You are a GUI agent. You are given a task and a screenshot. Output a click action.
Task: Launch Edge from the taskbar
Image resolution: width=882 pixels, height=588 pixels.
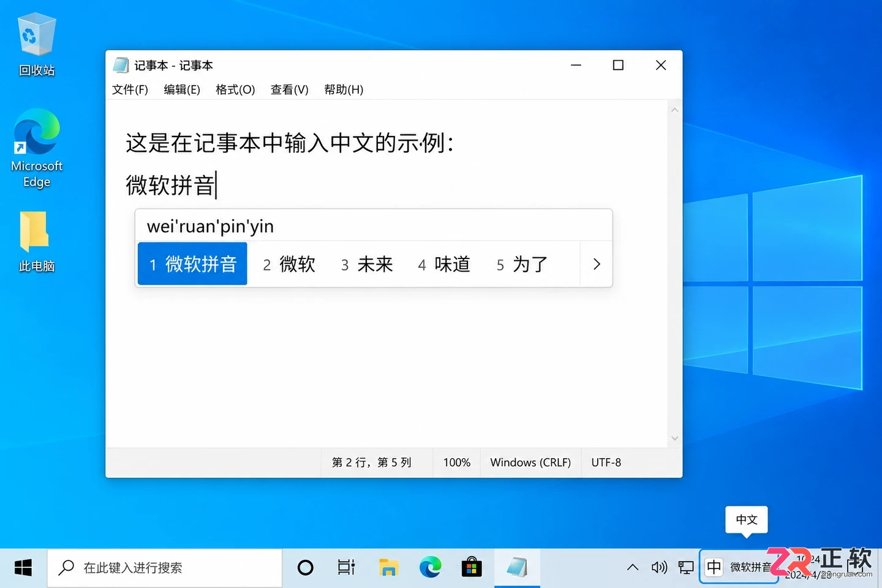coord(431,568)
